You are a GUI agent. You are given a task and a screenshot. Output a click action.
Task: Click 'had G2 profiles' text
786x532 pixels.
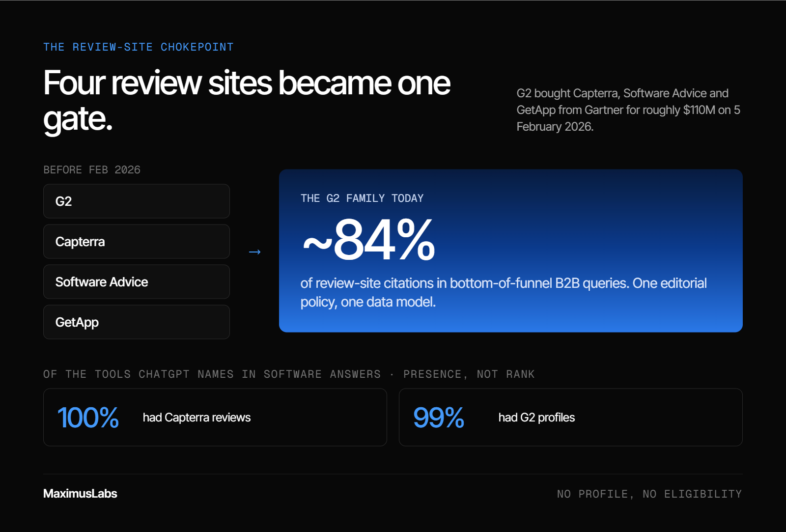(536, 418)
